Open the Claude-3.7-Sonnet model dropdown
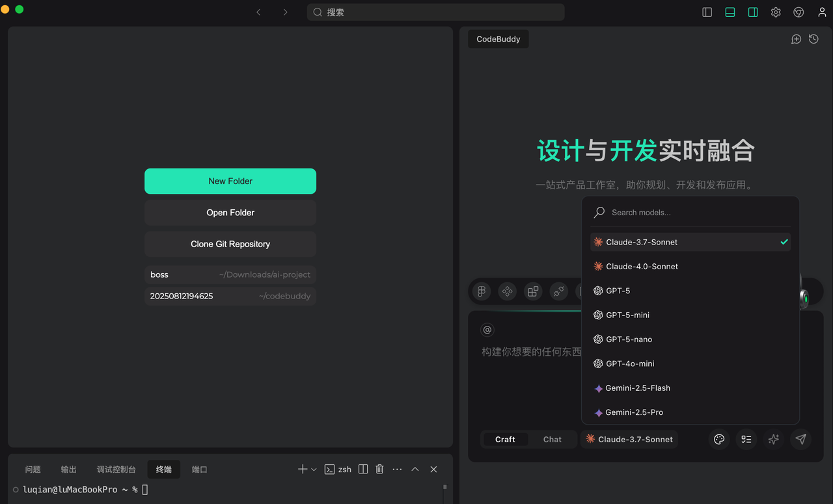Viewport: 833px width, 504px height. [629, 440]
